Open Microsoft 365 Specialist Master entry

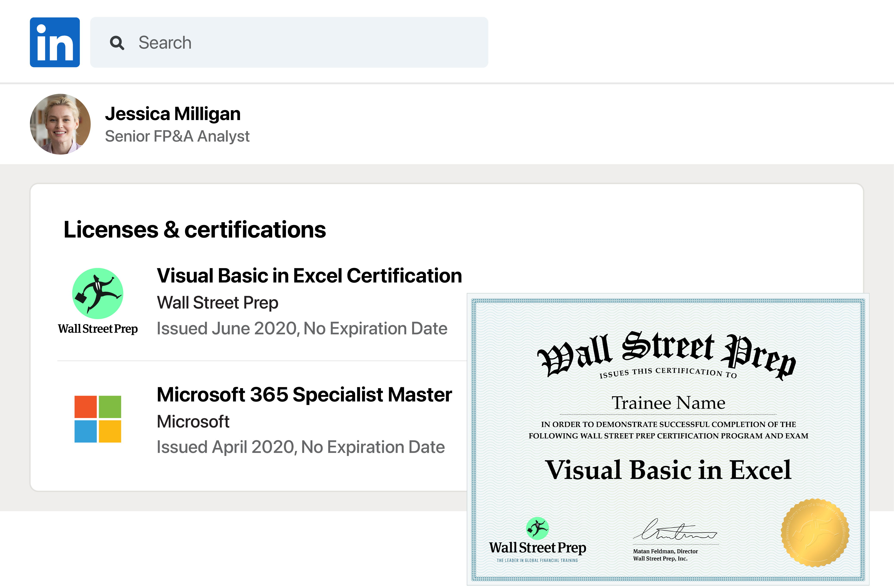point(304,395)
